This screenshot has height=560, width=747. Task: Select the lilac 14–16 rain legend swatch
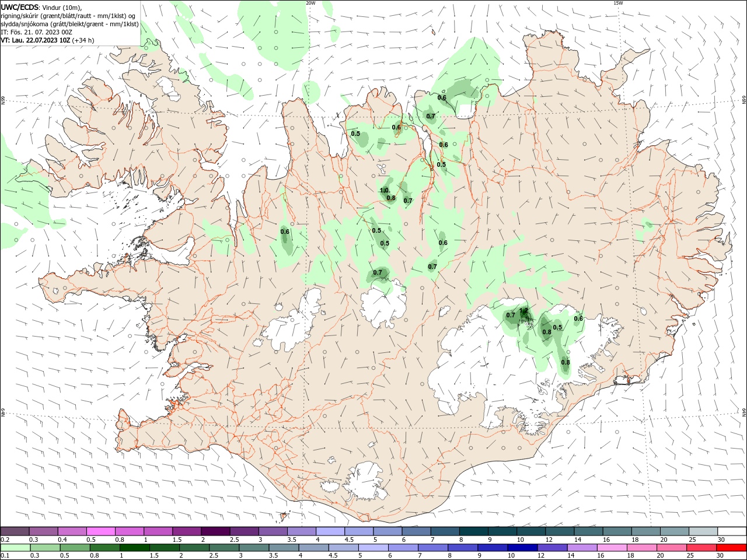click(582, 548)
